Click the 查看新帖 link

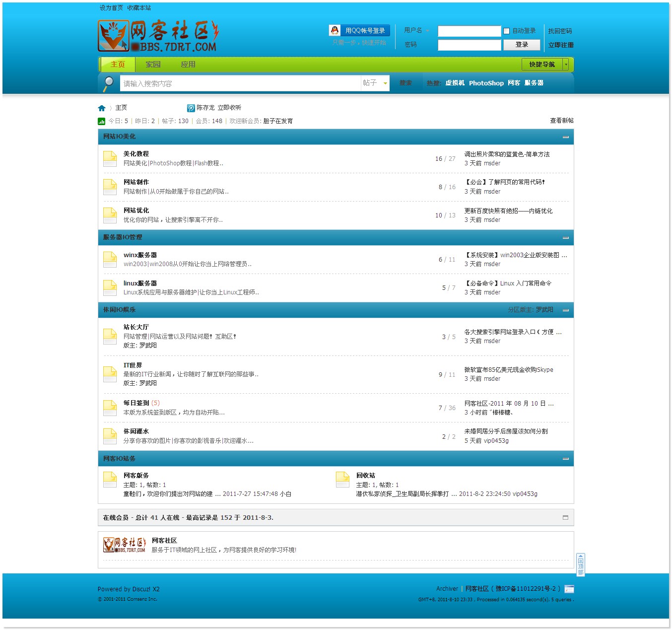click(562, 121)
